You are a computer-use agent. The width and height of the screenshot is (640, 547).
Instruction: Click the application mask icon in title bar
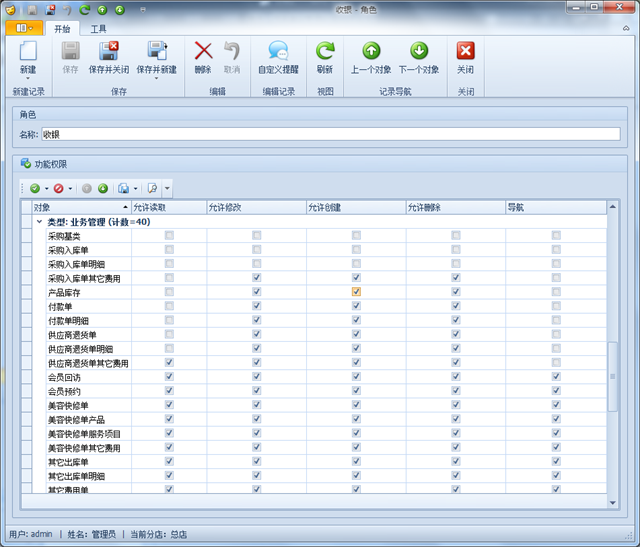[x=11, y=10]
